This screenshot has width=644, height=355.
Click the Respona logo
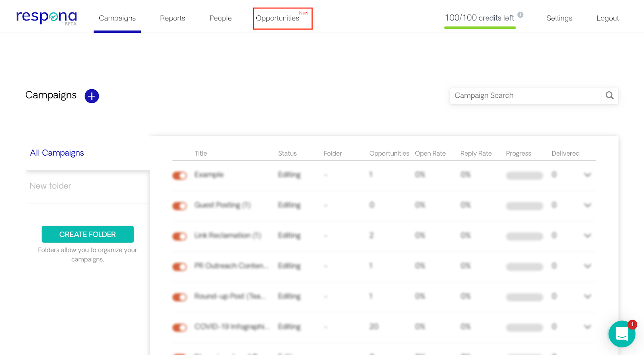[46, 18]
